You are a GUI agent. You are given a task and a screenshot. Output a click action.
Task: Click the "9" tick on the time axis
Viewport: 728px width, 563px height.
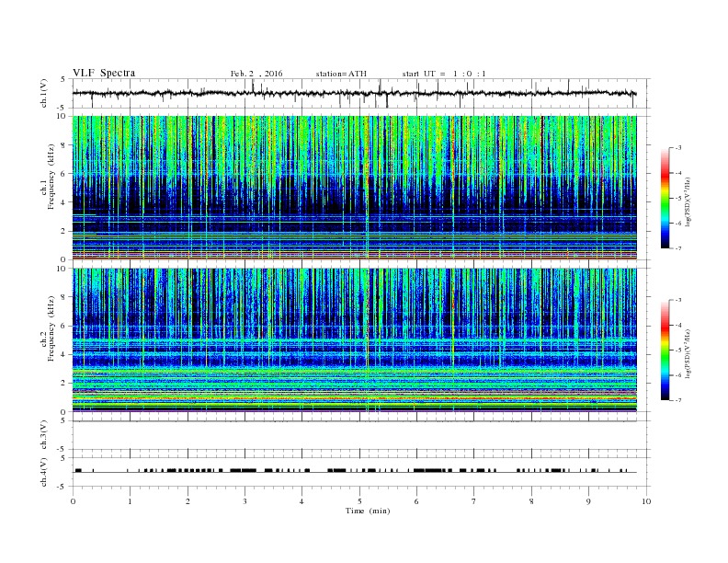[588, 501]
